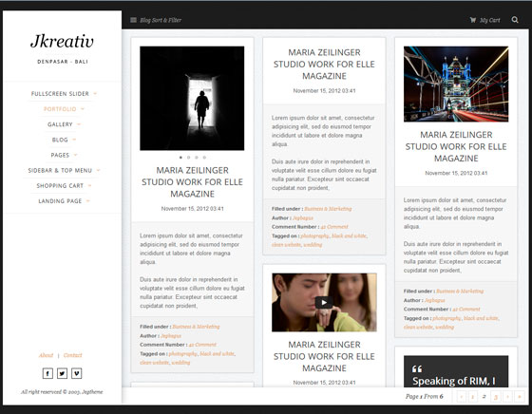Expand the Fullscreen Slider menu arrow
Screen dimensions: 532x414
(95, 94)
